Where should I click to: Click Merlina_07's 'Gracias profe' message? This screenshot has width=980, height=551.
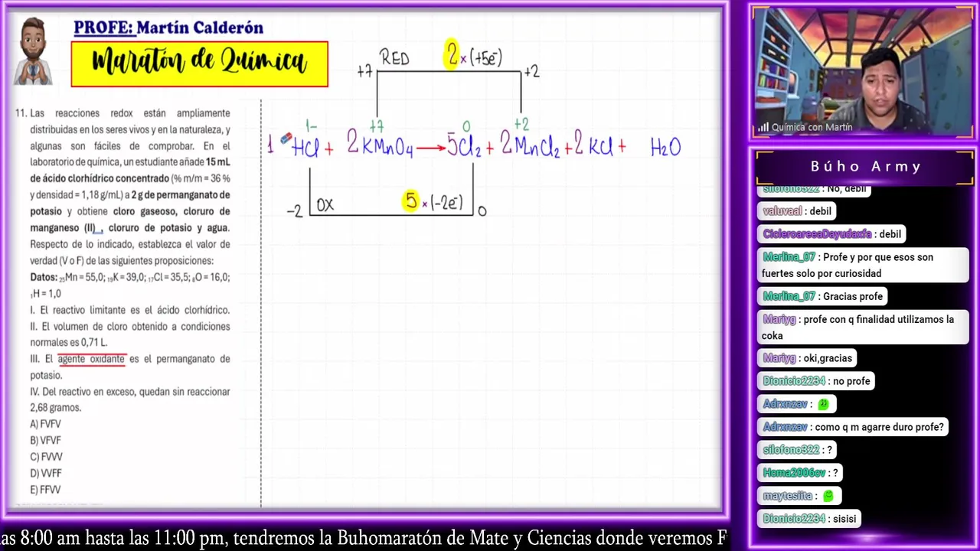[x=824, y=296]
